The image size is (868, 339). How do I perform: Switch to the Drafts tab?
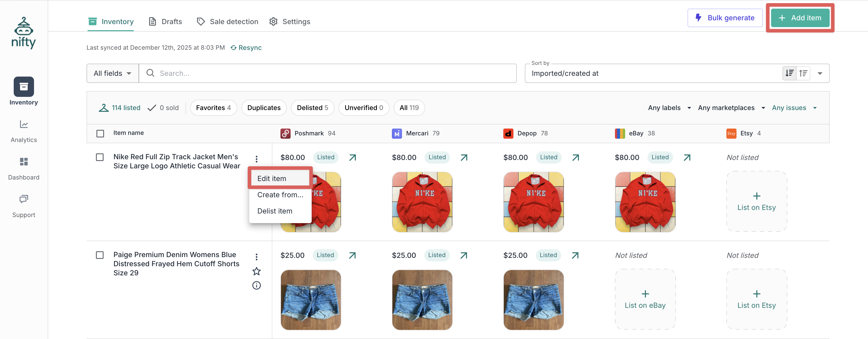tap(165, 22)
